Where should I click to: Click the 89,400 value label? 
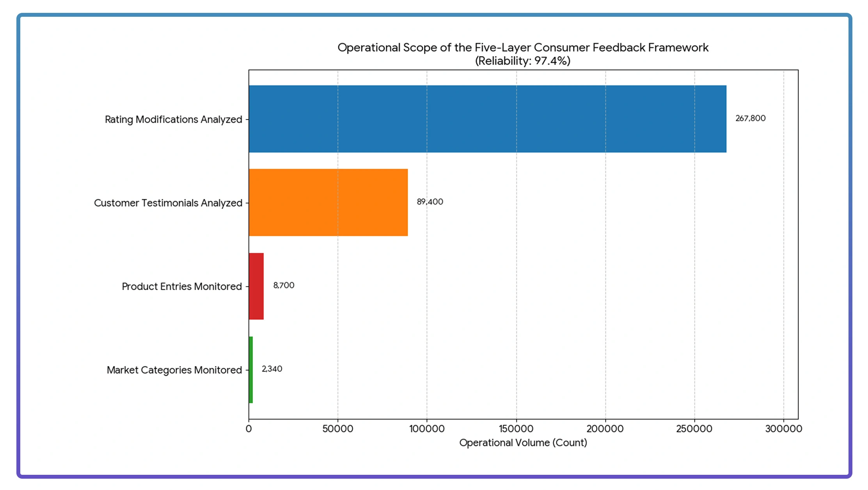click(430, 202)
